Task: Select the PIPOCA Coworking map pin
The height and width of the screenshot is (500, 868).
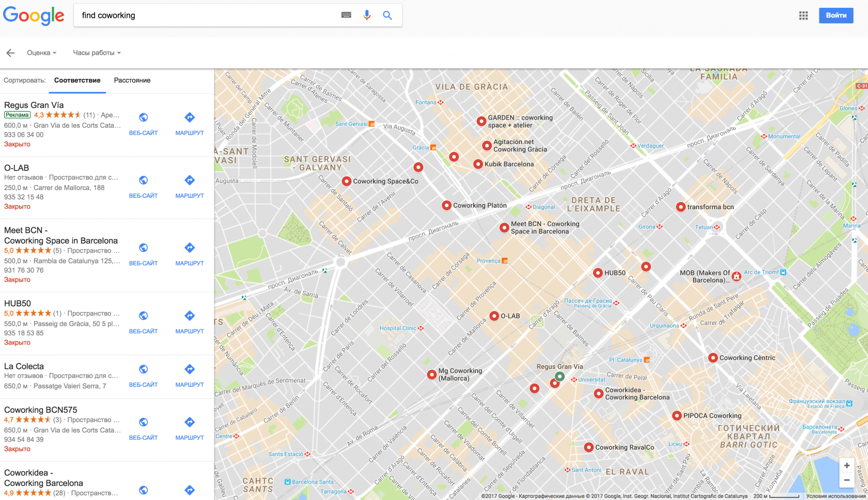Action: [x=677, y=416]
